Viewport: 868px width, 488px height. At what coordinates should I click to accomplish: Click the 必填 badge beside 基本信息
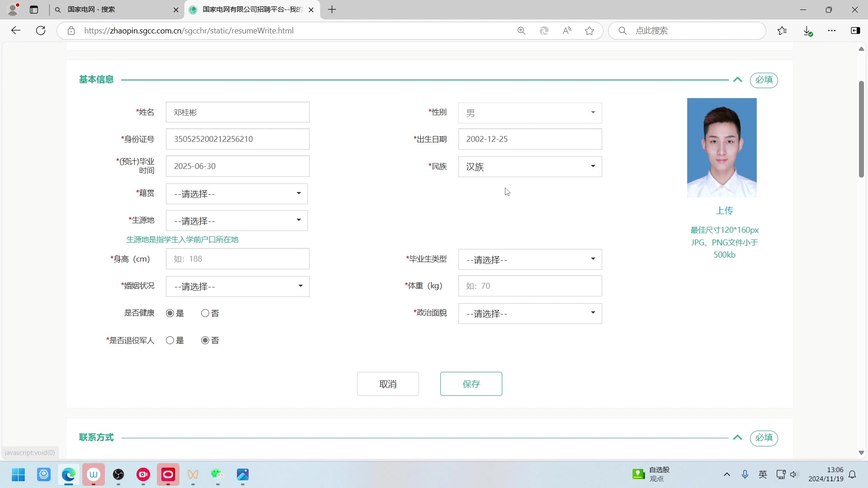(x=764, y=80)
